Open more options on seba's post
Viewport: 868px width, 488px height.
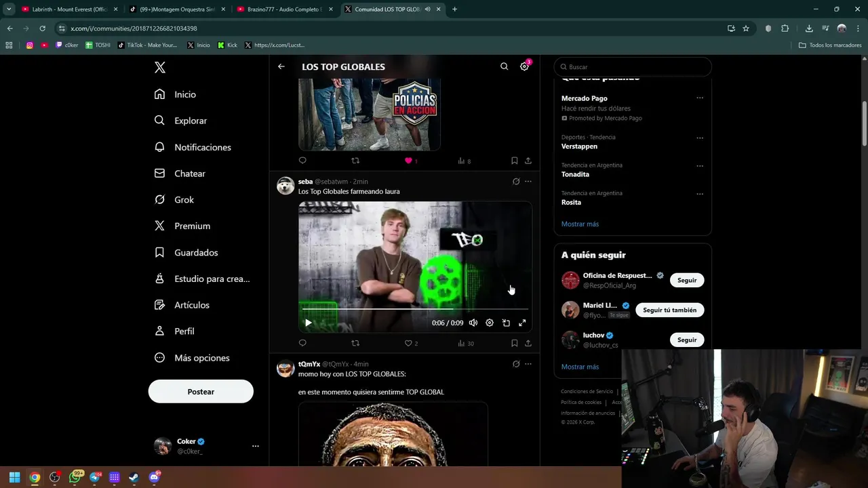point(528,182)
